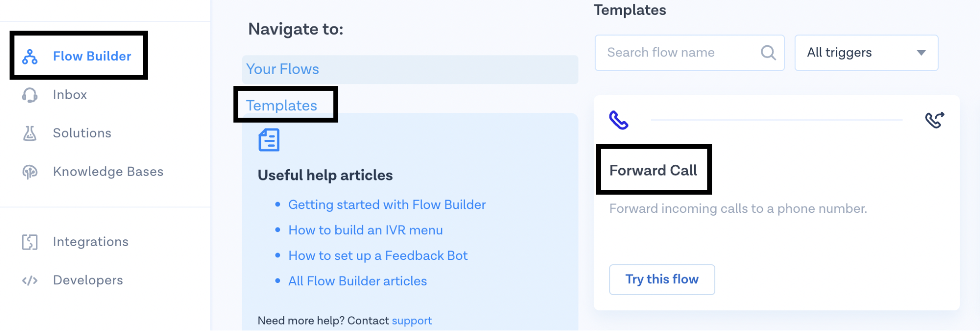Go to Knowledge Bases section

pos(108,172)
